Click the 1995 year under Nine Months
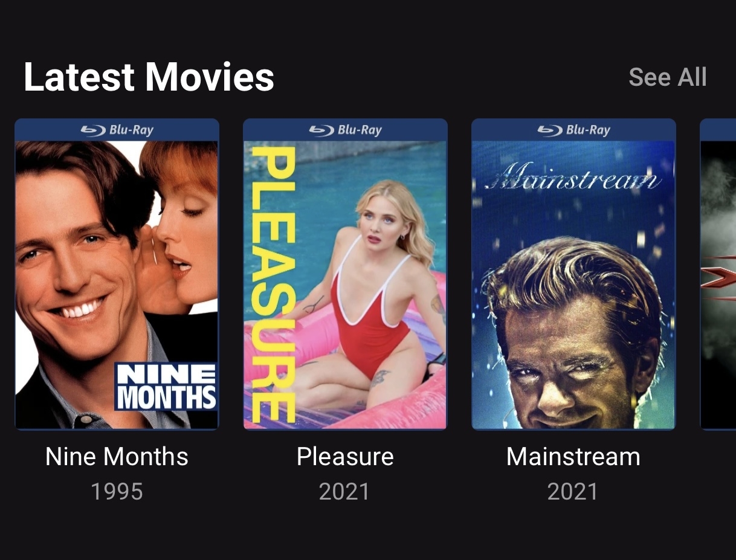This screenshot has height=560, width=736. [x=117, y=492]
